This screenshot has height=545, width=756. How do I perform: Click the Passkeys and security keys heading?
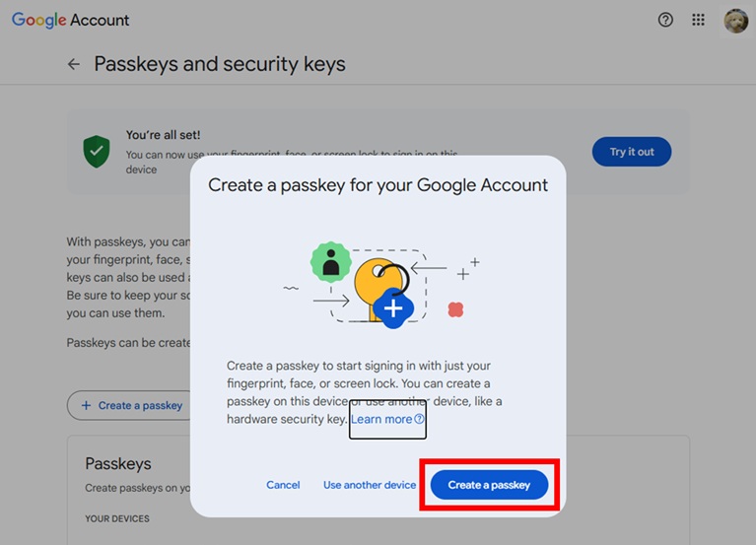pos(220,64)
